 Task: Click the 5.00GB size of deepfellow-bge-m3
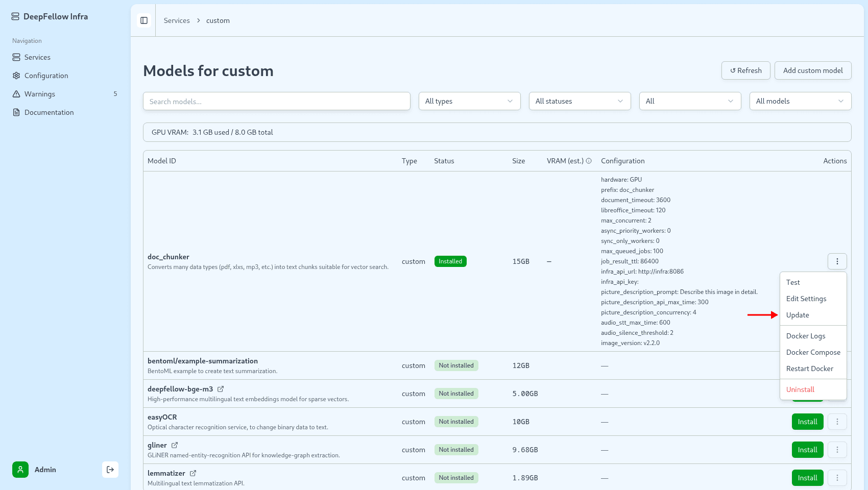[525, 394]
